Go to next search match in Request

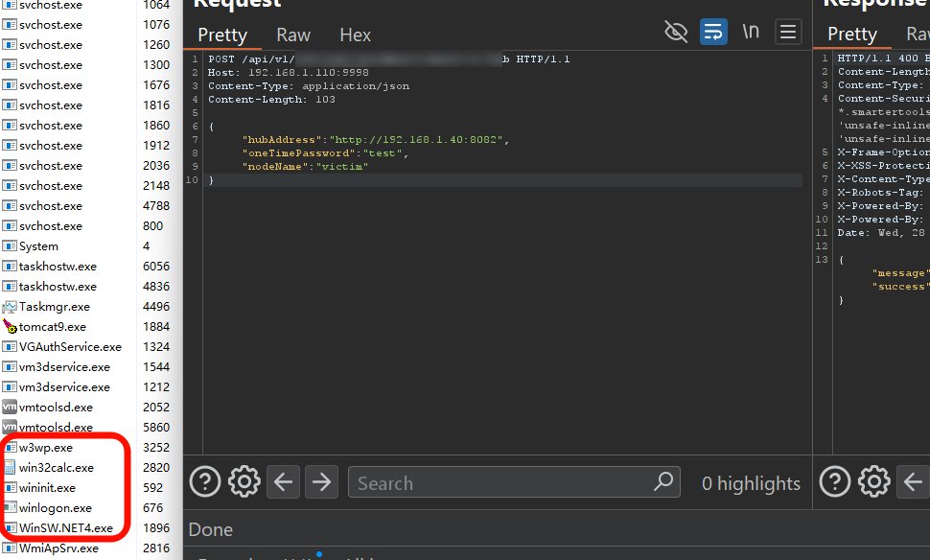(321, 481)
